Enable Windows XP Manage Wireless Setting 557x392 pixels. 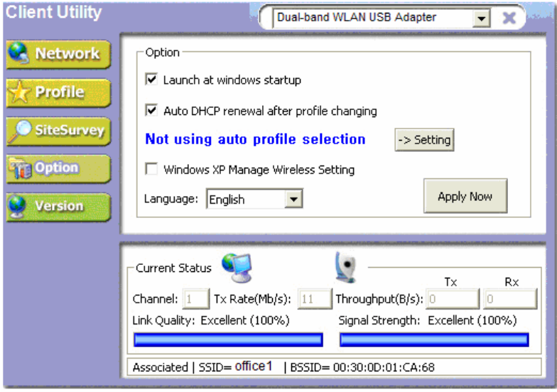pos(151,169)
